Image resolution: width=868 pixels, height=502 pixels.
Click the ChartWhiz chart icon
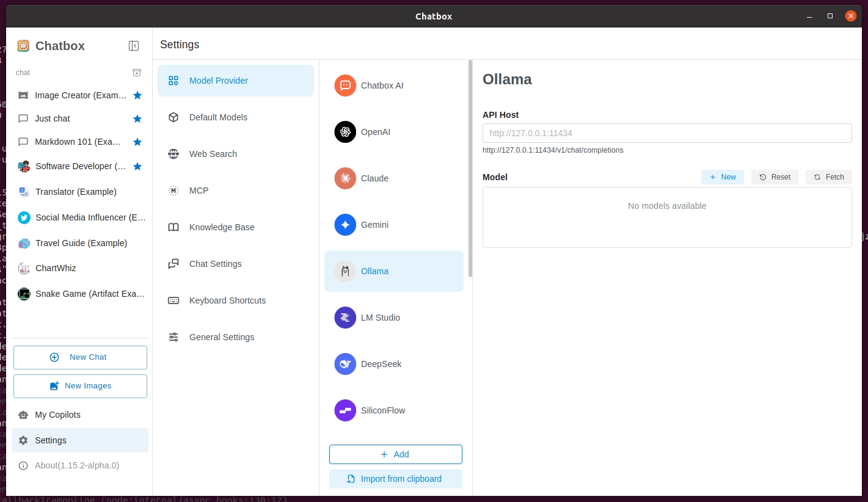24,268
